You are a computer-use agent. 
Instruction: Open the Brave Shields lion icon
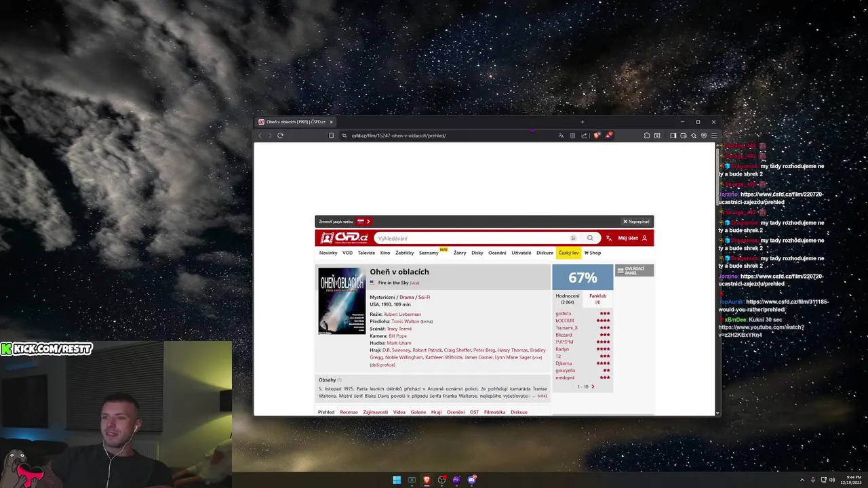click(597, 136)
